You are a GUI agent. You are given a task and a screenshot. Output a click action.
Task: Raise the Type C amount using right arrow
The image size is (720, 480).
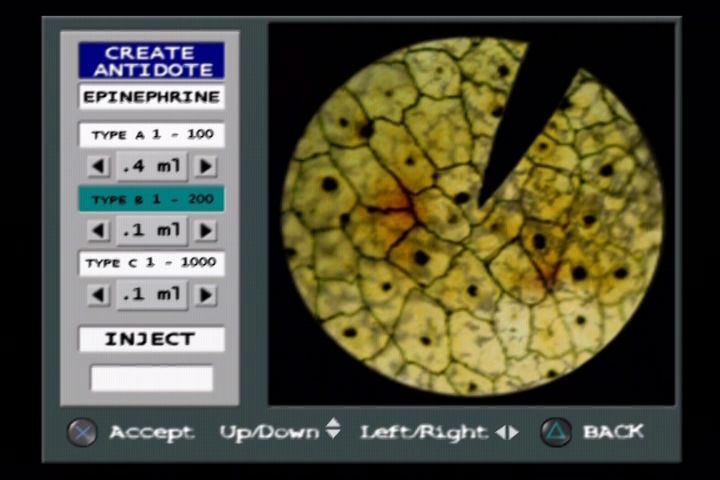point(205,294)
